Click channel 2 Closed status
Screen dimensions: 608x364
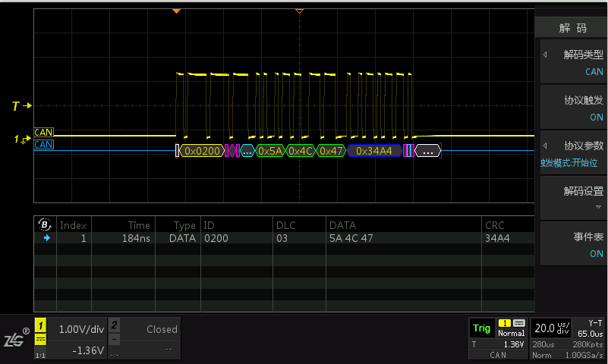[162, 329]
